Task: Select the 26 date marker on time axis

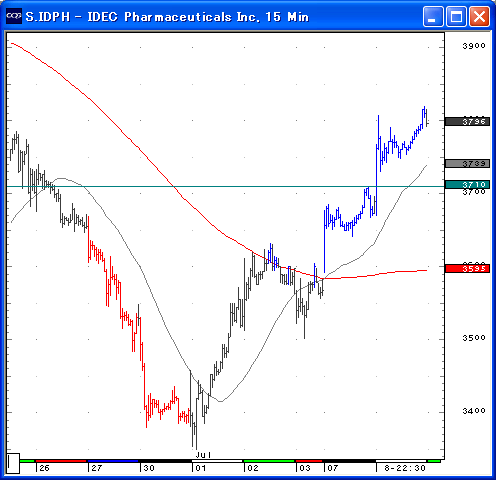Action: (44, 468)
